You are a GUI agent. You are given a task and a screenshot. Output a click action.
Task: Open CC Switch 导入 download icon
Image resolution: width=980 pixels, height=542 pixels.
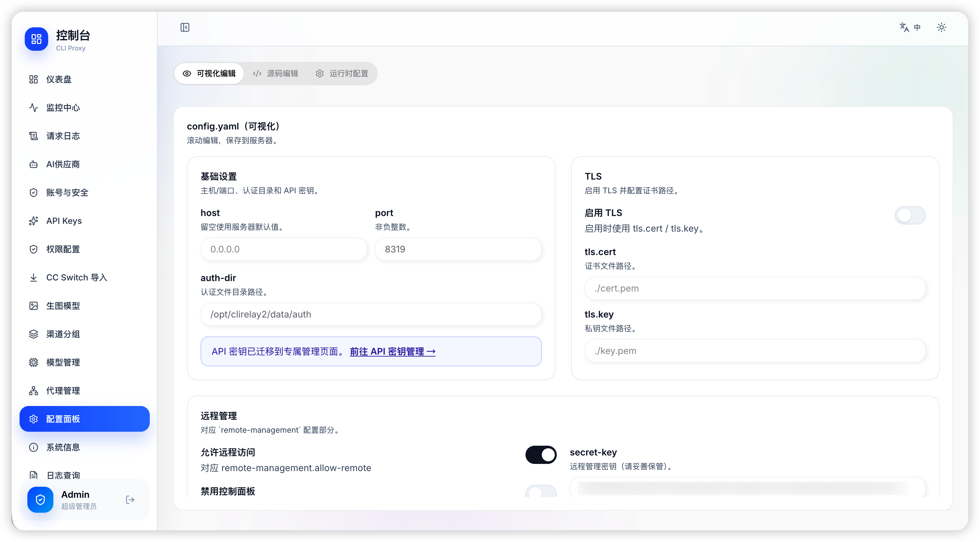[34, 278]
